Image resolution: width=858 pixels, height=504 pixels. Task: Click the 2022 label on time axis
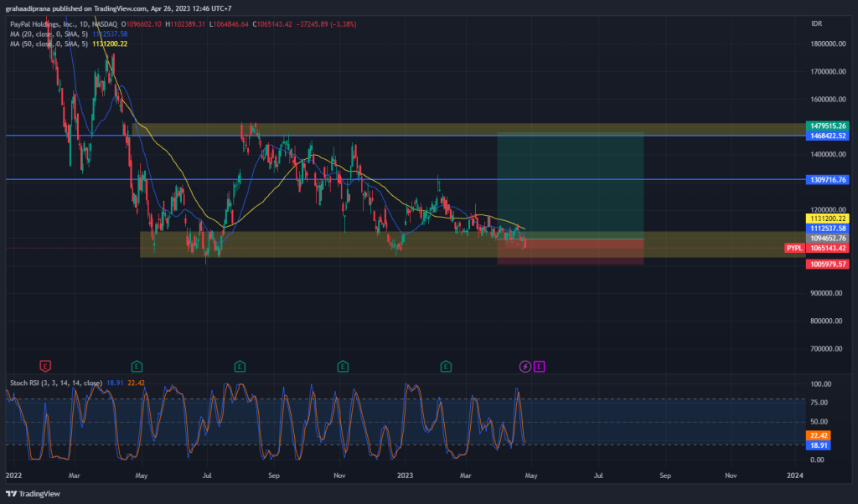(x=13, y=476)
